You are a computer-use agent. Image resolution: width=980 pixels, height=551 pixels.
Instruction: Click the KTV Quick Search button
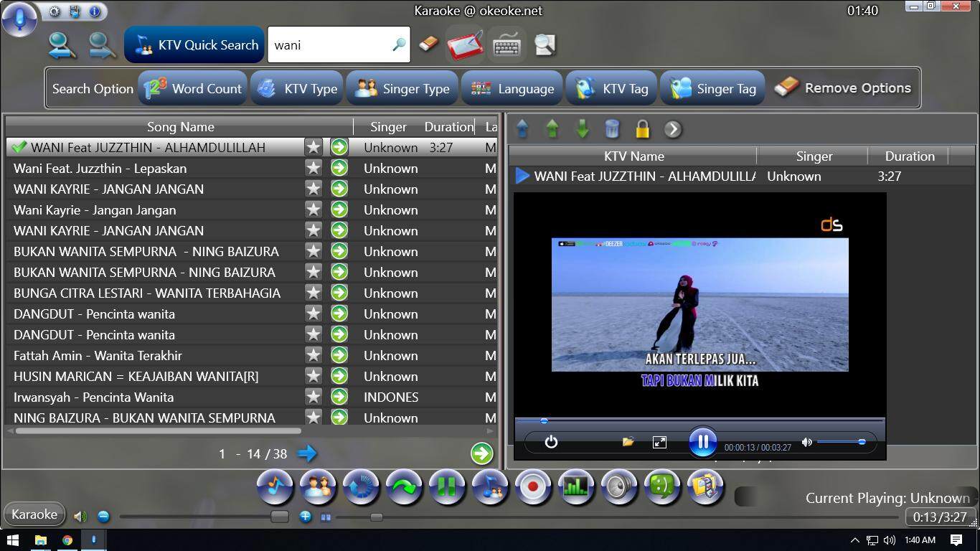click(195, 45)
